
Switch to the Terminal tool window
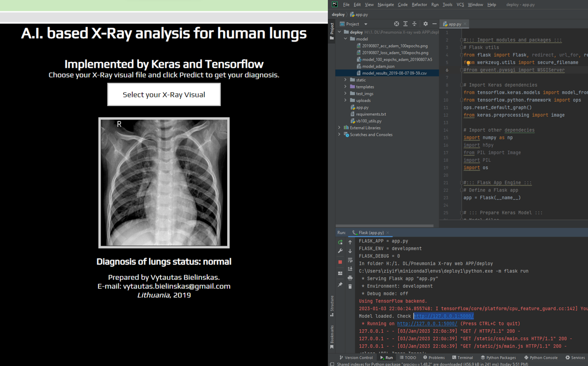pos(463,357)
